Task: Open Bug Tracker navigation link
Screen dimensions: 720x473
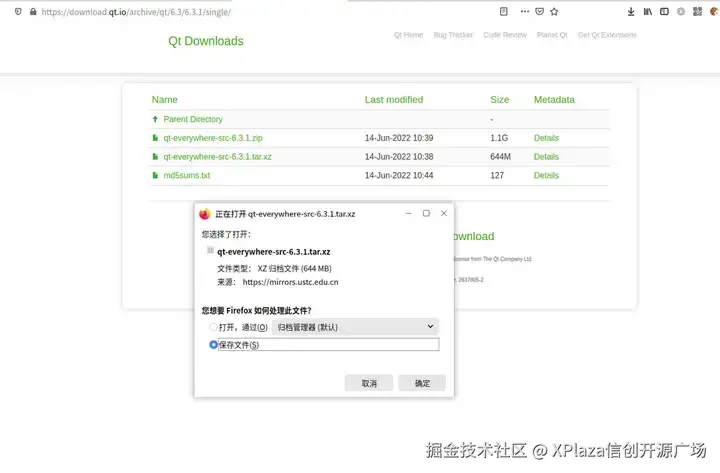Action: 453,35
